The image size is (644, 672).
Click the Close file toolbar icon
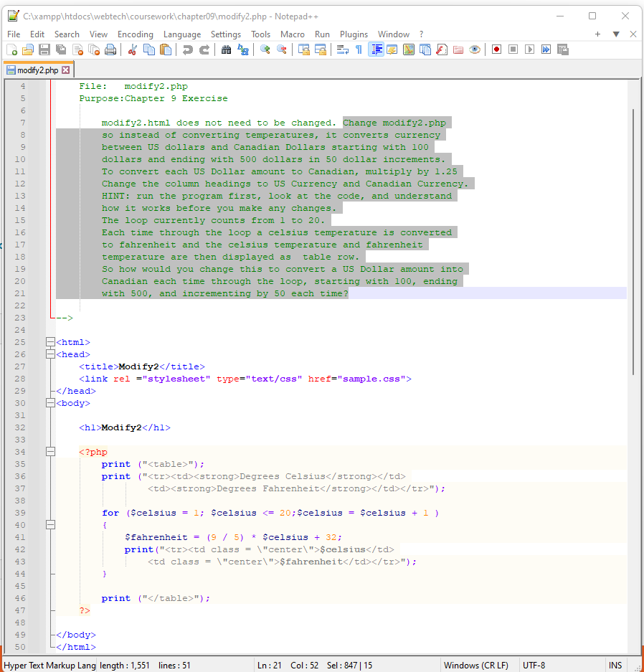click(x=77, y=49)
